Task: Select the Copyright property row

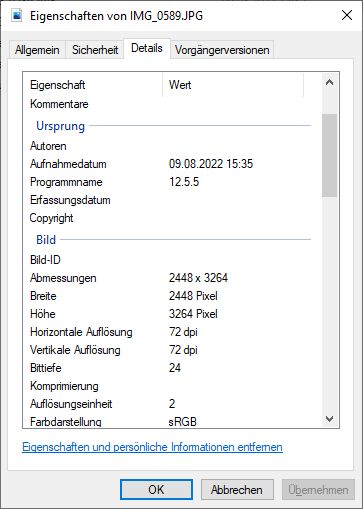Action: (x=170, y=218)
